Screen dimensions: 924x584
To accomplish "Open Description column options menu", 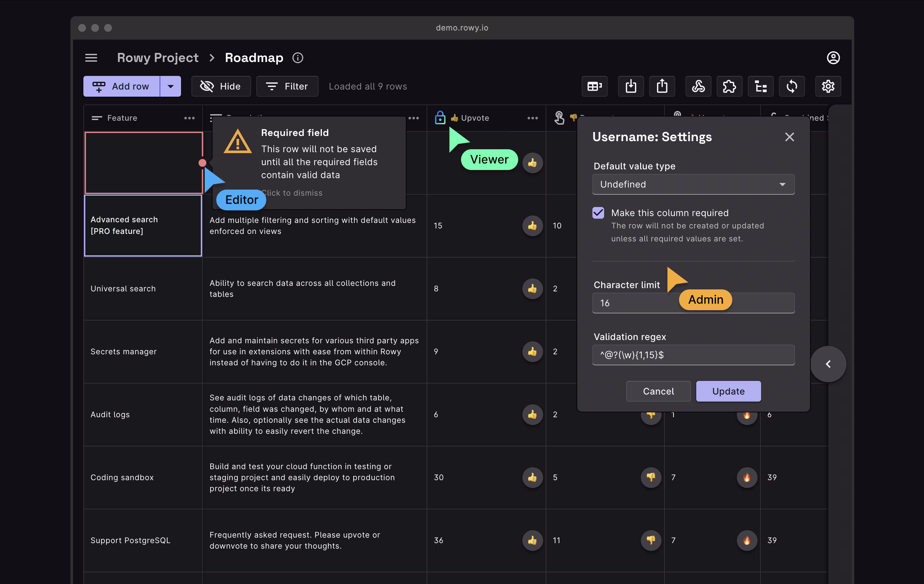I will tap(414, 118).
